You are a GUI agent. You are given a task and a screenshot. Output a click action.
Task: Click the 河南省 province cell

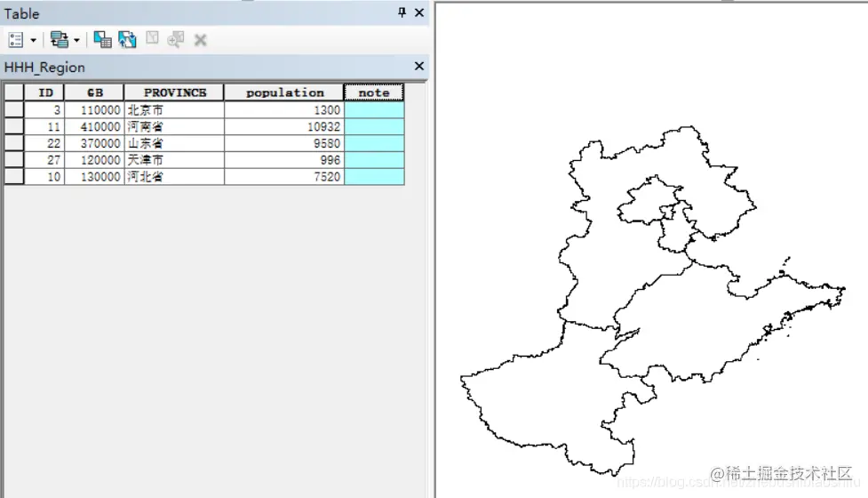click(174, 126)
